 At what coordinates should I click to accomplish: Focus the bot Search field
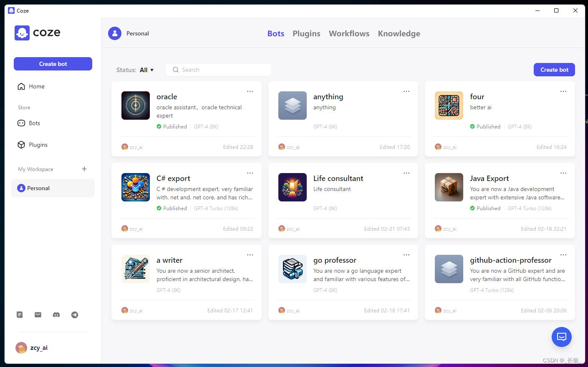[219, 70]
